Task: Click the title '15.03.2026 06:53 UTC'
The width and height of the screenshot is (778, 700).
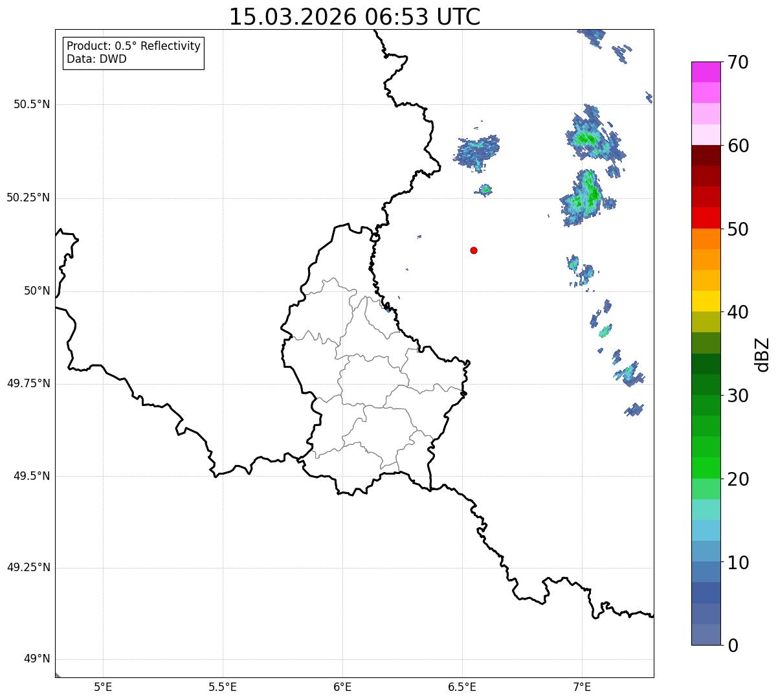Action: [355, 17]
